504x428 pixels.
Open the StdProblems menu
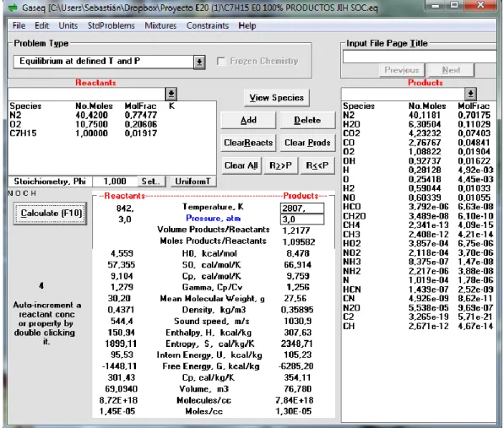tap(111, 25)
